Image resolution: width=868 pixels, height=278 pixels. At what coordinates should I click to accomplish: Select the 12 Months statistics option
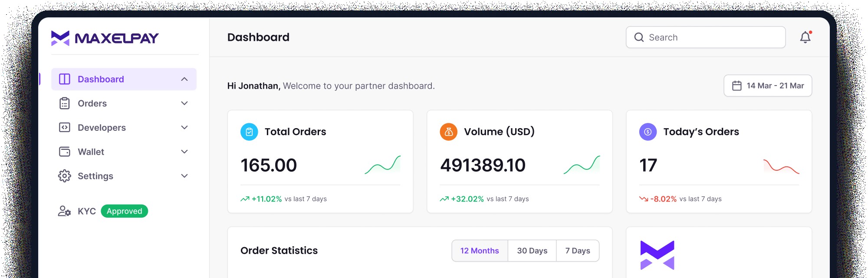[480, 251]
